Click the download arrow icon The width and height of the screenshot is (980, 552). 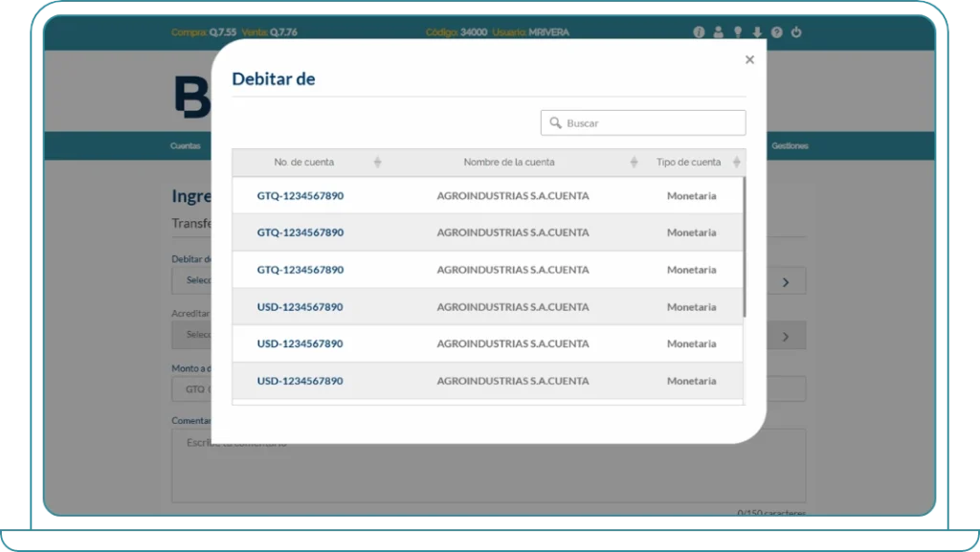757,33
